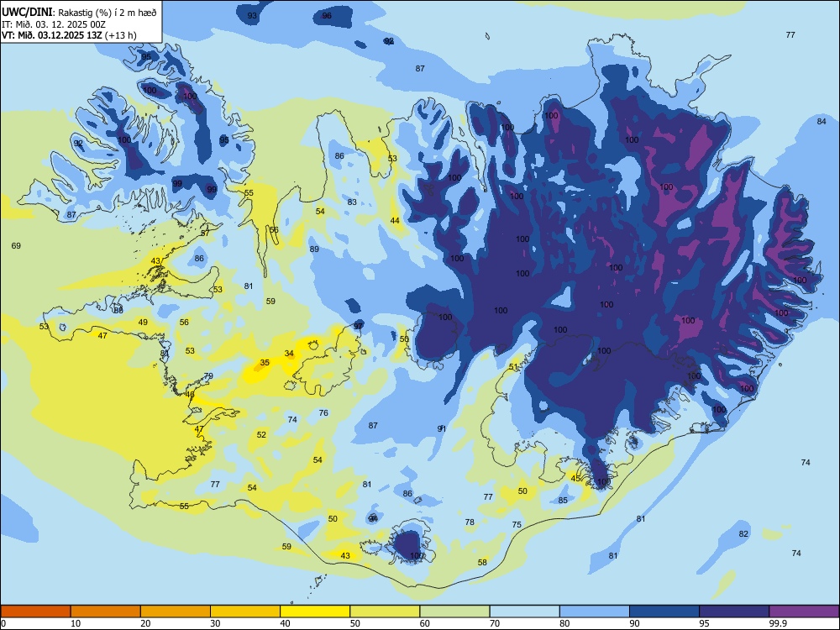Pick the 20–30 amber legend swatch

176,612
